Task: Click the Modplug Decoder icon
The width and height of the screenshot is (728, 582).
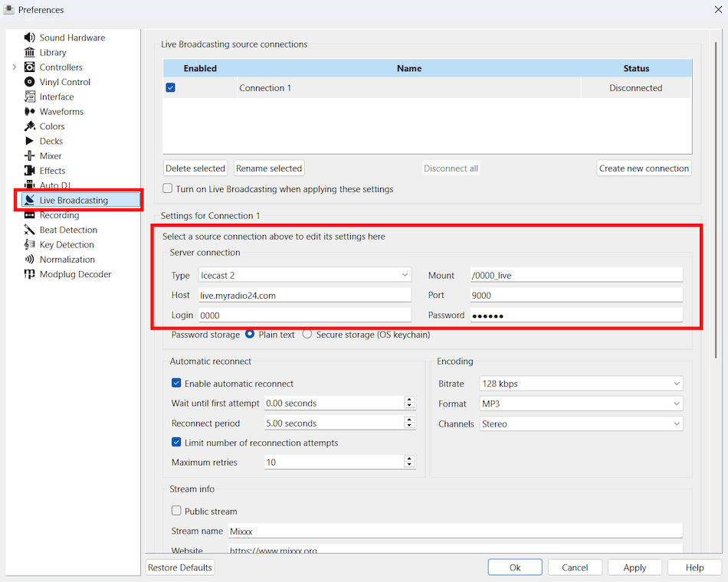Action: point(30,274)
